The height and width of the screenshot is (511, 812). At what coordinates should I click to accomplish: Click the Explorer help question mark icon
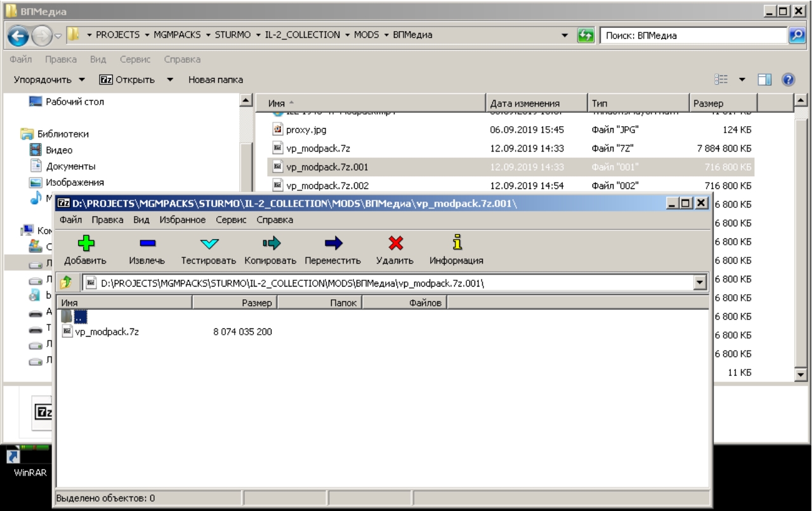[789, 80]
